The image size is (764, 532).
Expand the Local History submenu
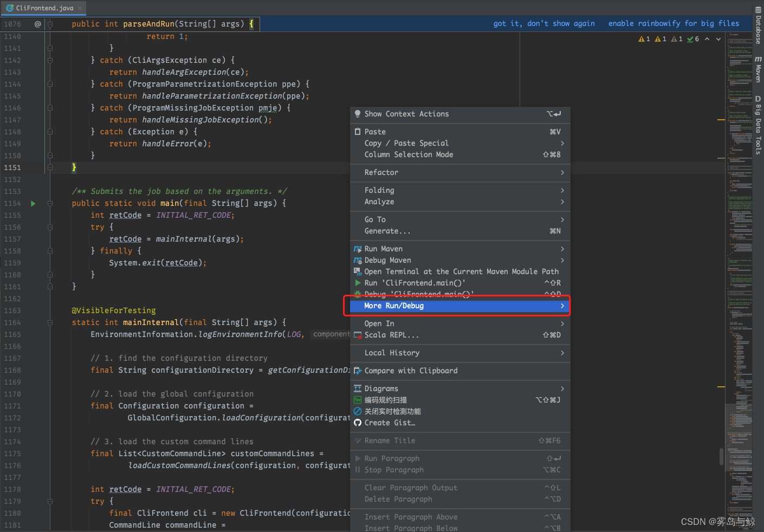pyautogui.click(x=460, y=353)
